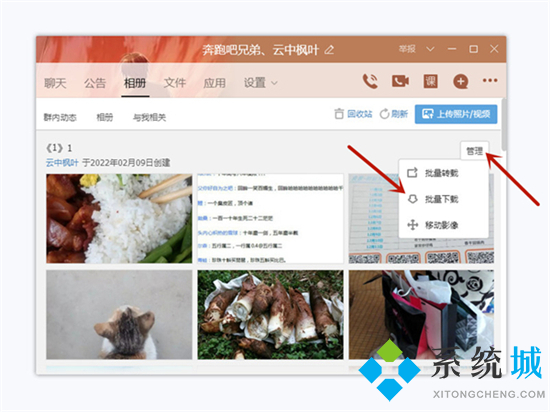Click the 上传照片/视频 button
The width and height of the screenshot is (550, 412).
click(x=456, y=114)
